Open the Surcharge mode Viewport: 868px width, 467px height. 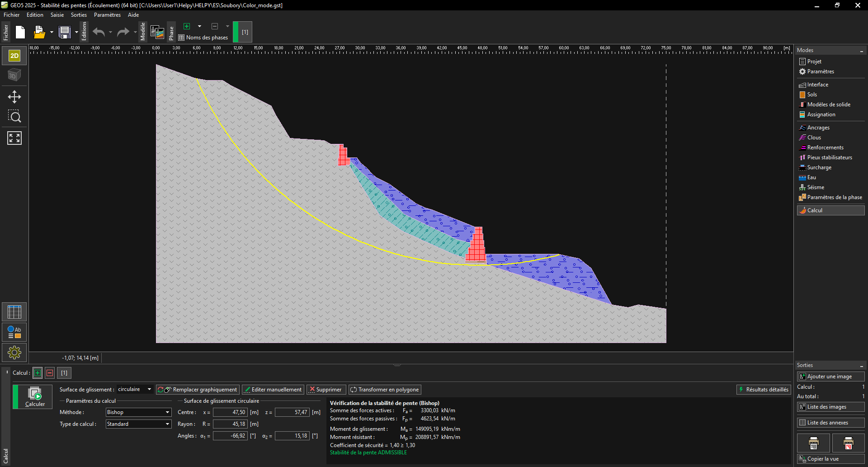819,167
